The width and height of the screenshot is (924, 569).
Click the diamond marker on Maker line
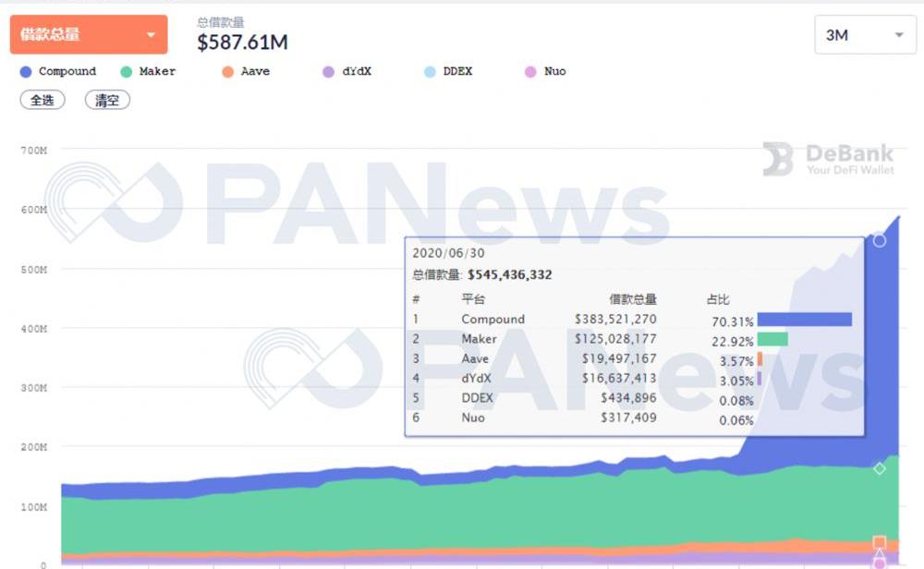pyautogui.click(x=880, y=468)
